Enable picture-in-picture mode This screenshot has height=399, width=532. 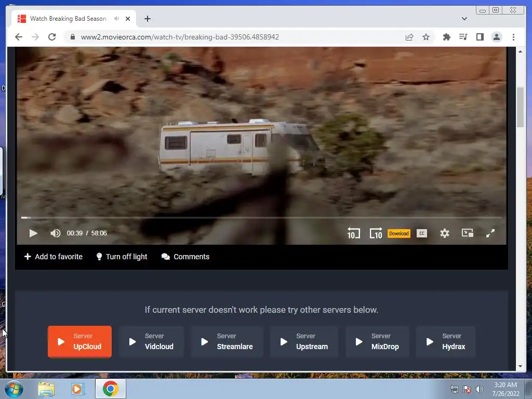point(468,233)
